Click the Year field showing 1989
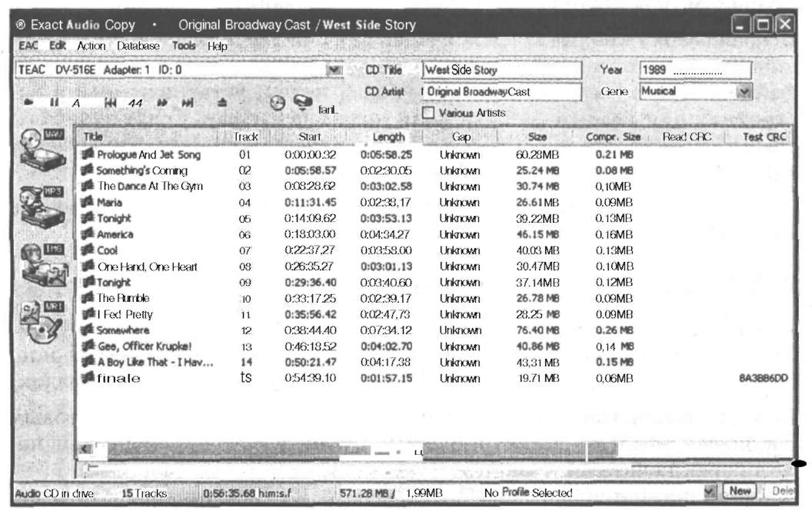The image size is (812, 514). 695,70
